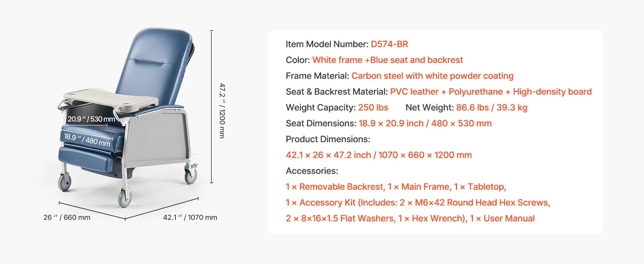Click the 47.2" / 1200 mm height label
Image resolution: width=644 pixels, height=264 pixels.
222,110
